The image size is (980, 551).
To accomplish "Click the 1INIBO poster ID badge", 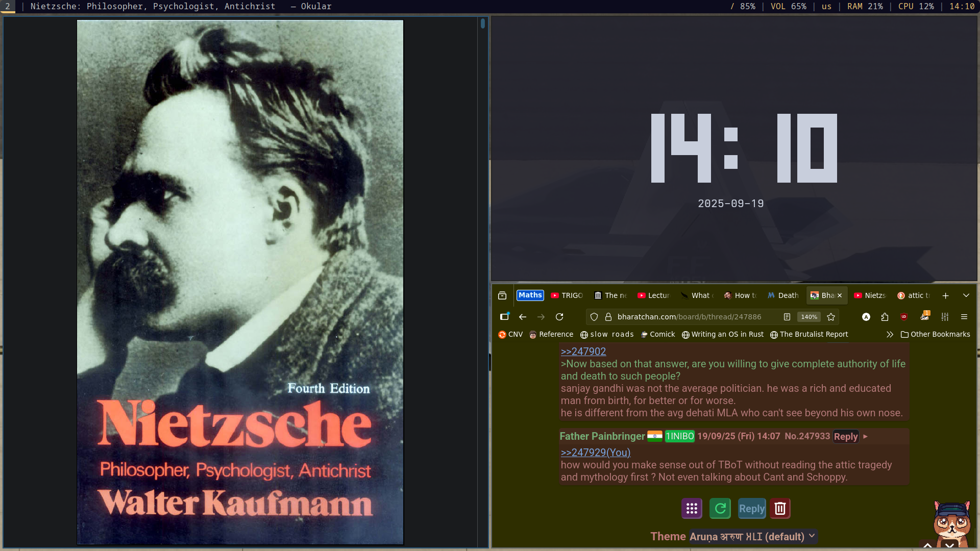I will coord(679,436).
